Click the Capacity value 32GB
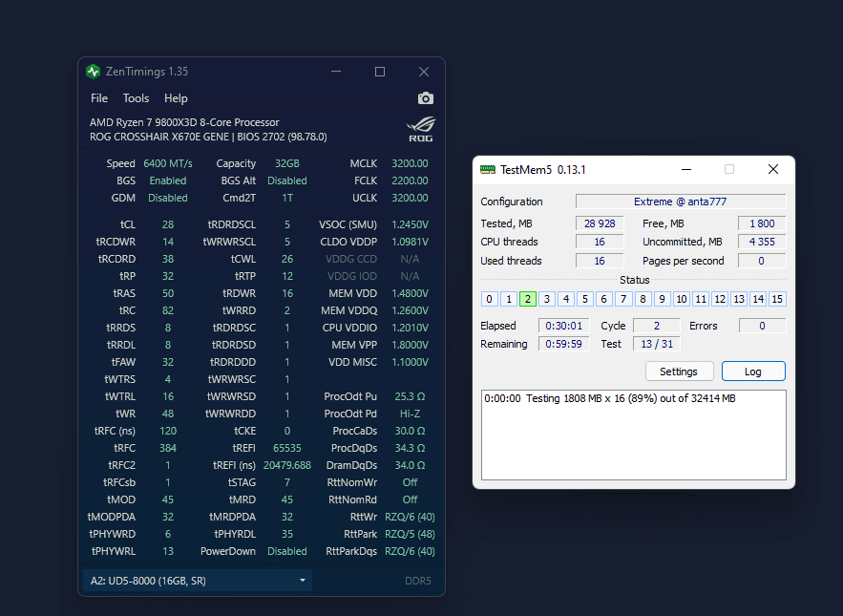 287,163
